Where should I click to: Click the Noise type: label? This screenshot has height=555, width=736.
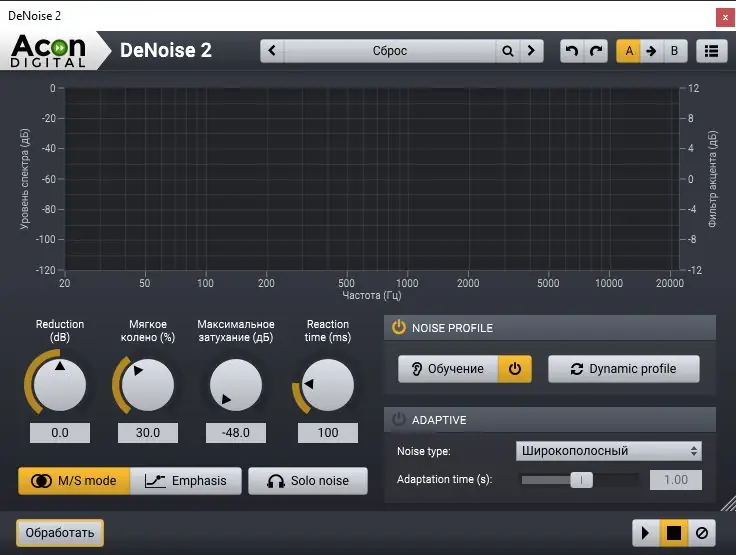424,451
